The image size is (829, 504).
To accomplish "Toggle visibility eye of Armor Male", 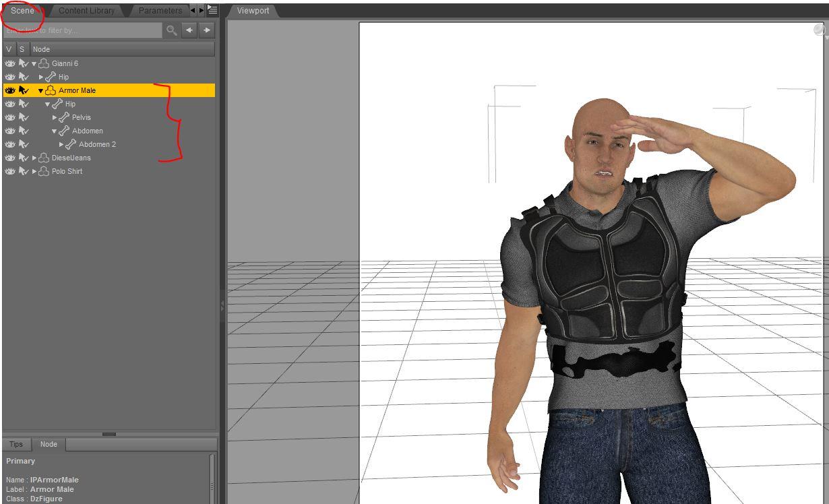I will click(9, 90).
